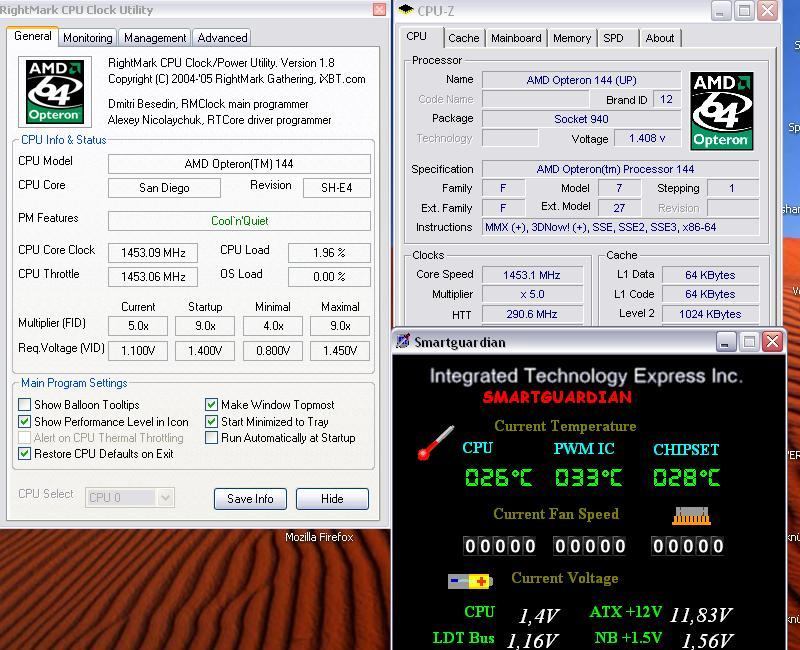Click the Minimal multiplier 4.0x field
Screen dimensions: 800x650
[273, 326]
